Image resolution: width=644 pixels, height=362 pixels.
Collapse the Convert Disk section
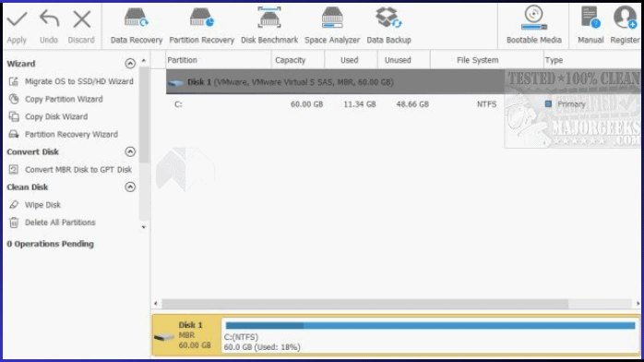click(130, 151)
